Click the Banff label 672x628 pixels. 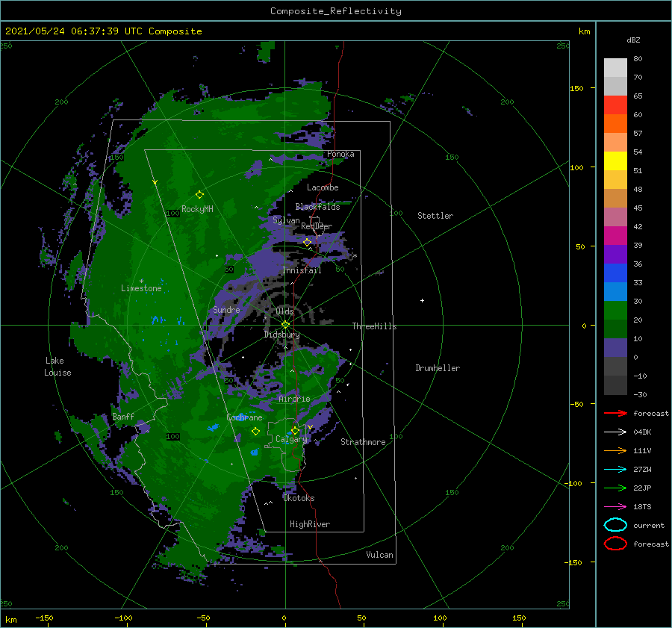tap(123, 416)
